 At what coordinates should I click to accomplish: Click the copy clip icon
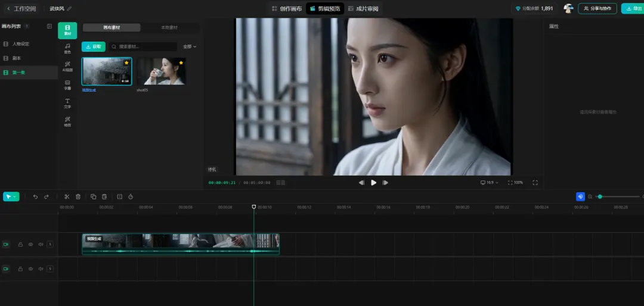click(x=93, y=197)
